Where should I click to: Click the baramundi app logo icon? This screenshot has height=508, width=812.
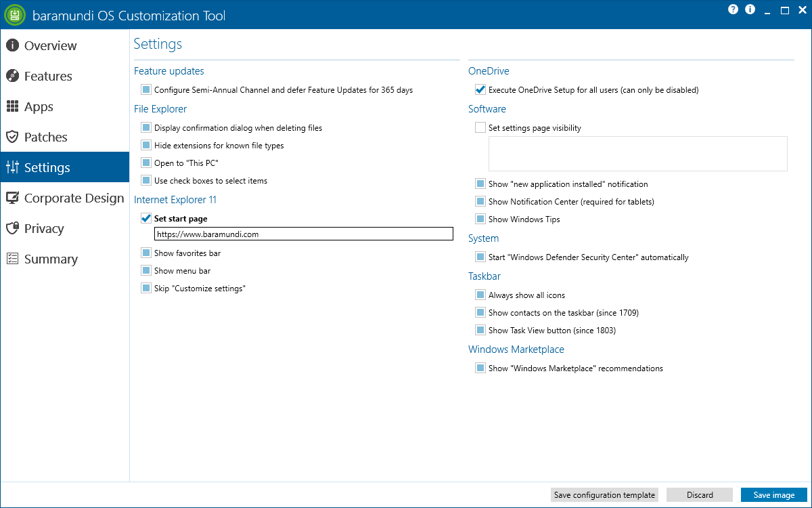coord(14,15)
